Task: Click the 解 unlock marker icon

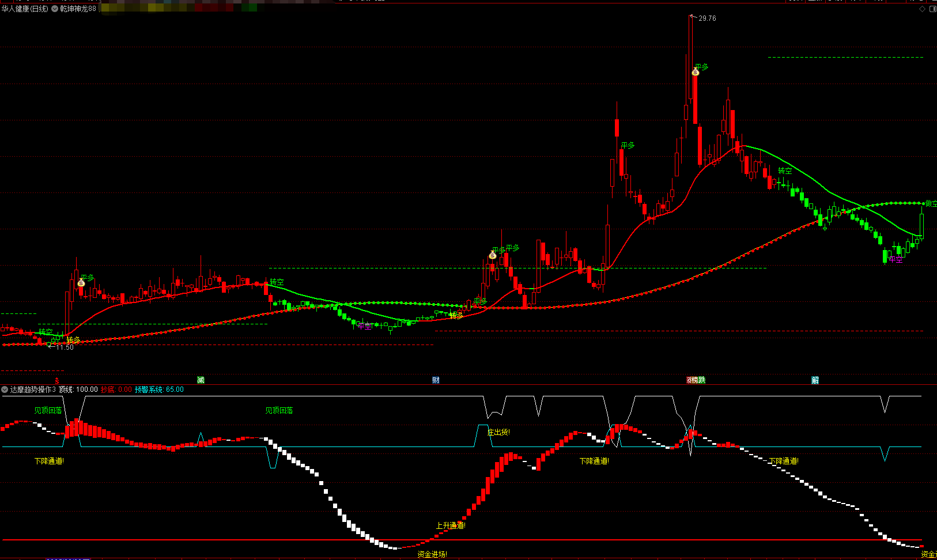Action: click(815, 380)
